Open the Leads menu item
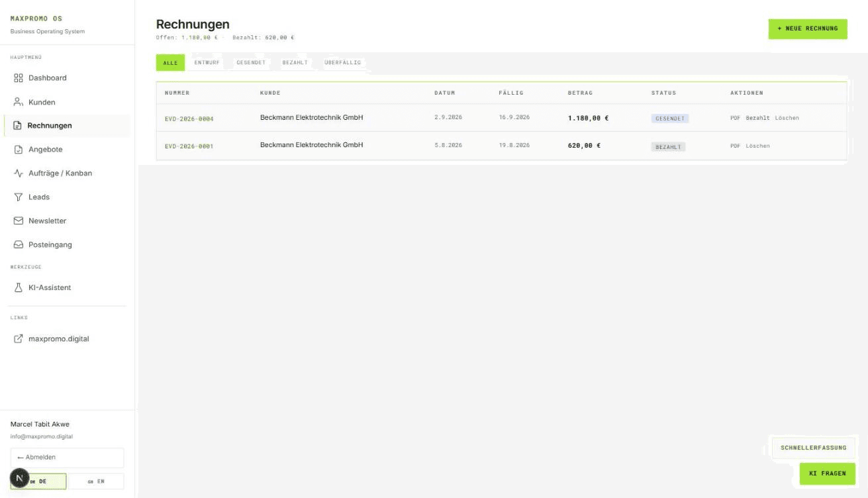Viewport: 868px width, 498px height. (x=67, y=197)
